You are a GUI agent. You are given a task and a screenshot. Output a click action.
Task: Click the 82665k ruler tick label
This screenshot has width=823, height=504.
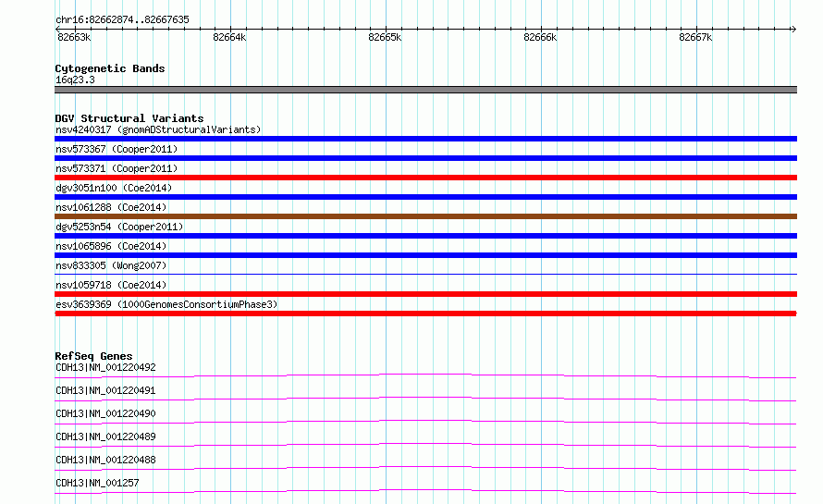(x=385, y=37)
